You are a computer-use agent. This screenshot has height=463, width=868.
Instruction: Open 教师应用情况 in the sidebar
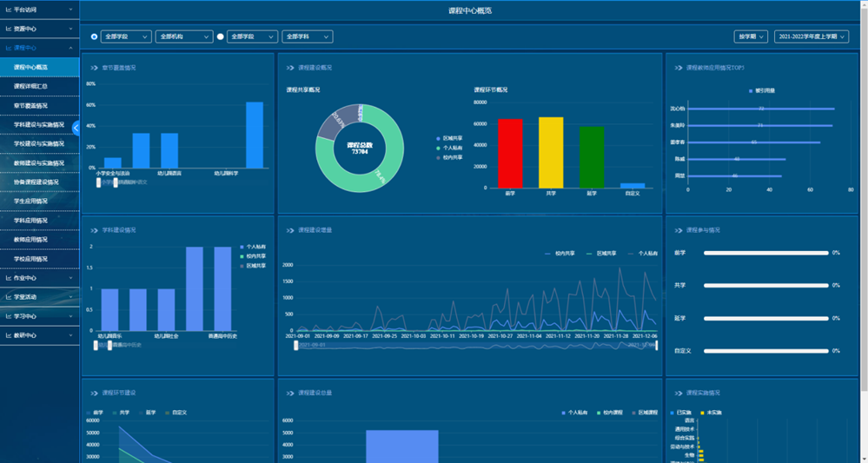point(39,240)
